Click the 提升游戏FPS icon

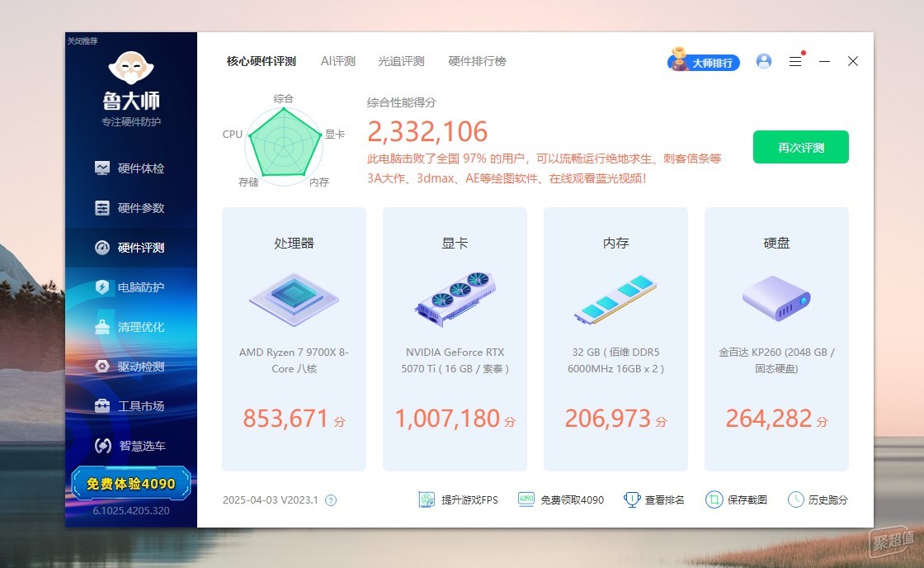426,499
